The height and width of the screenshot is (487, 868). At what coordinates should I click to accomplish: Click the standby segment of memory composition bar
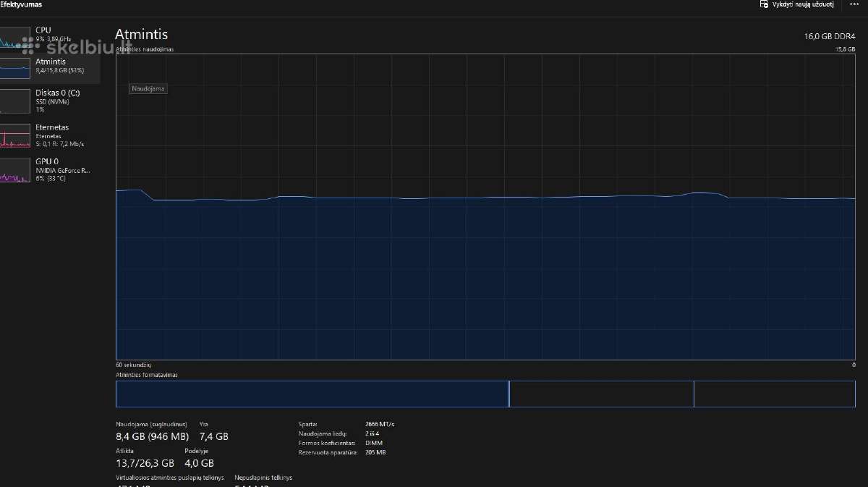(602, 394)
